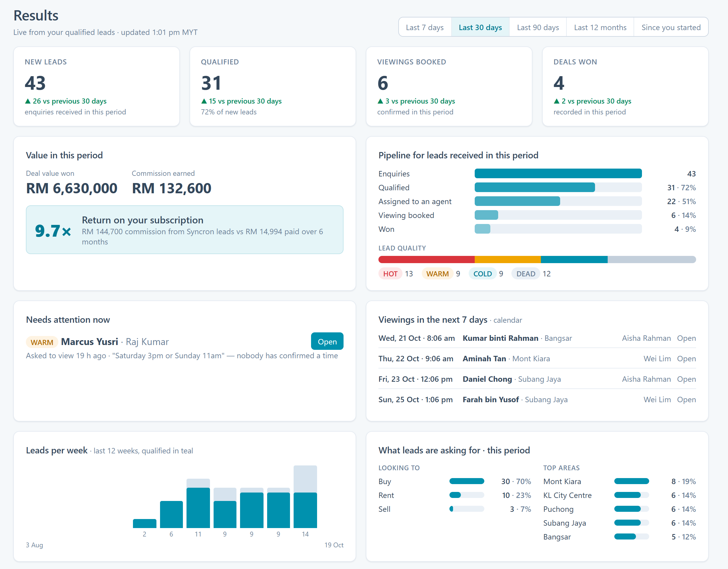The height and width of the screenshot is (569, 728).
Task: Click the RM 132,600 commission amount
Action: (x=171, y=188)
